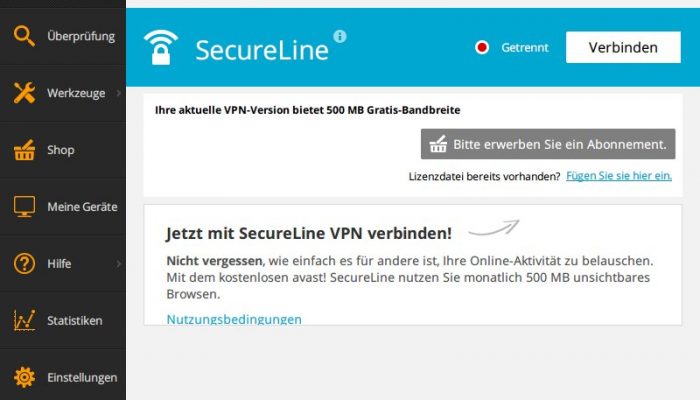Go to the Statistiken menu entry
The width and height of the screenshot is (700, 400).
click(63, 320)
